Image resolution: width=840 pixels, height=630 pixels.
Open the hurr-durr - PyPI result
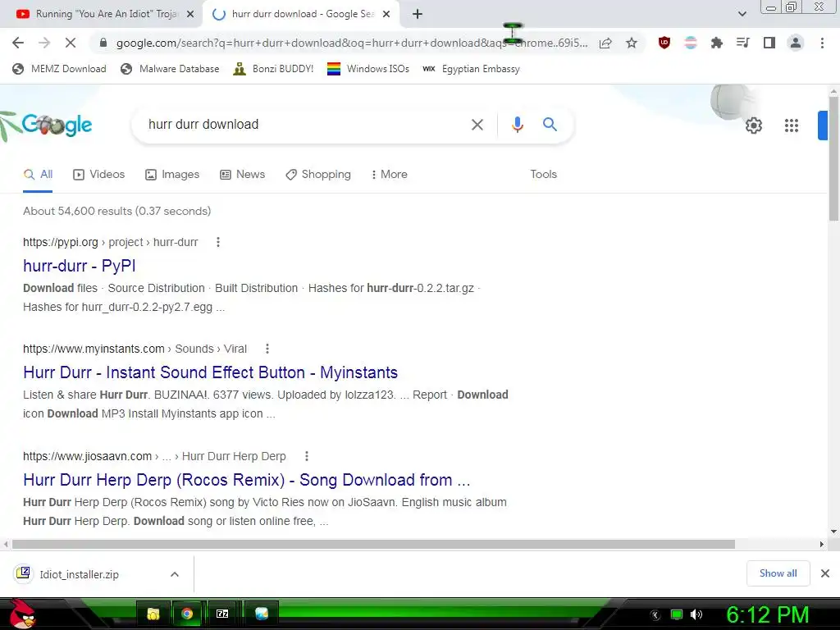(80, 266)
